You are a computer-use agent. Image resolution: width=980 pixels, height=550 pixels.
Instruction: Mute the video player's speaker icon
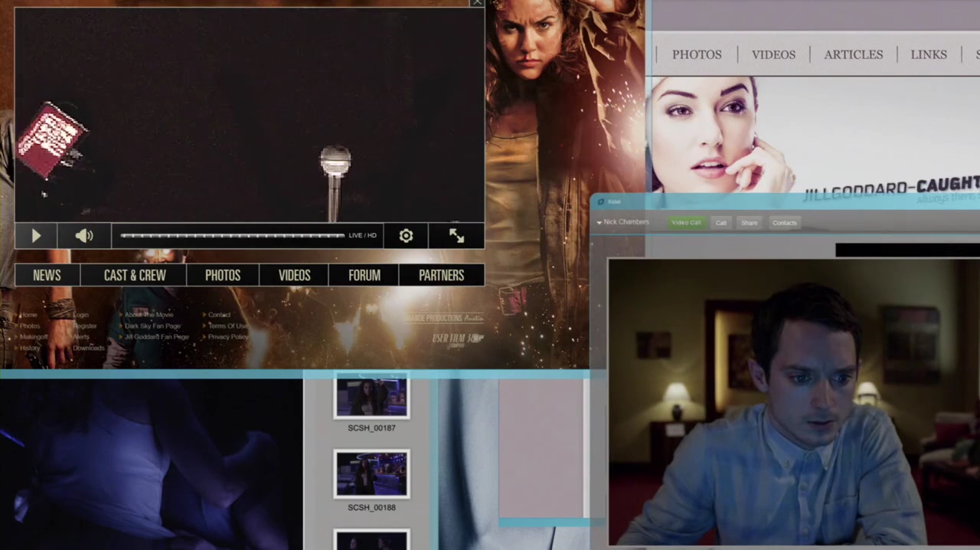[x=84, y=236]
